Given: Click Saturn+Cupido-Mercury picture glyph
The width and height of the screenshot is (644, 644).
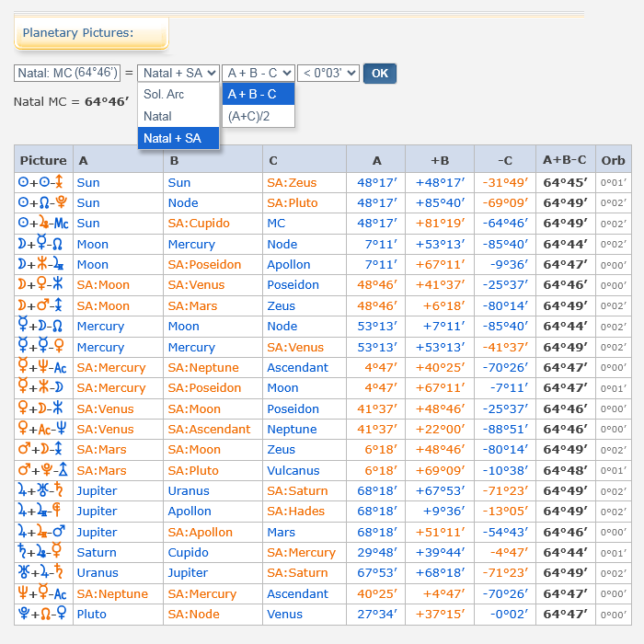Looking at the screenshot, I should pos(40,552).
